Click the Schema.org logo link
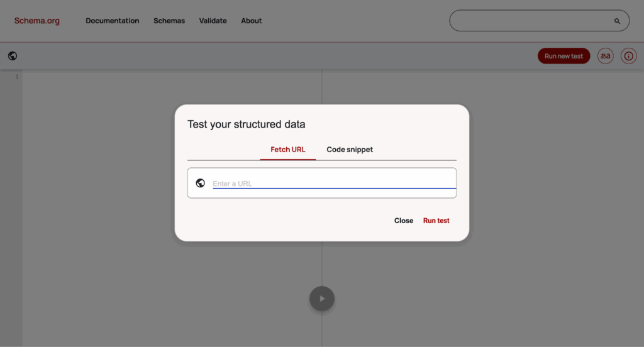 coord(37,21)
